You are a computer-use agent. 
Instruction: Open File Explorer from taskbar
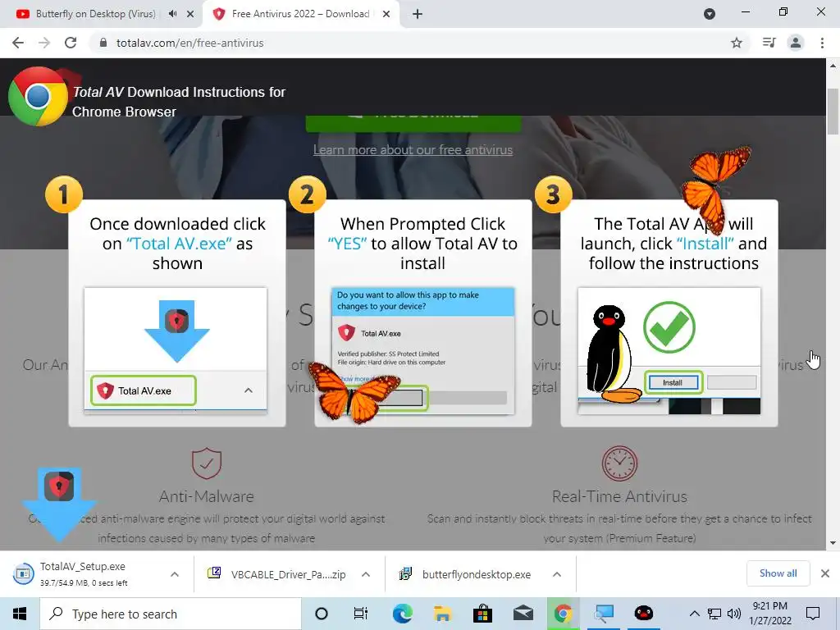[442, 614]
